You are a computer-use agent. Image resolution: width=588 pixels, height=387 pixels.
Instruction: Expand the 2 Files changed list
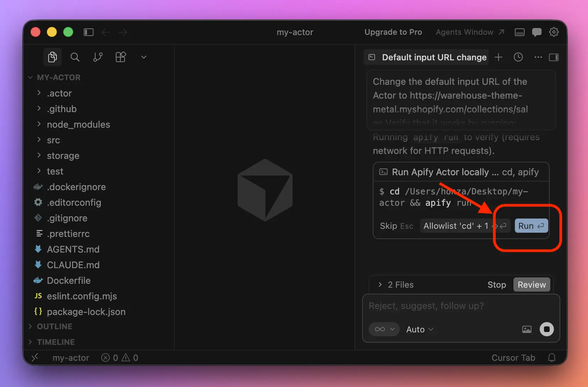pyautogui.click(x=396, y=284)
